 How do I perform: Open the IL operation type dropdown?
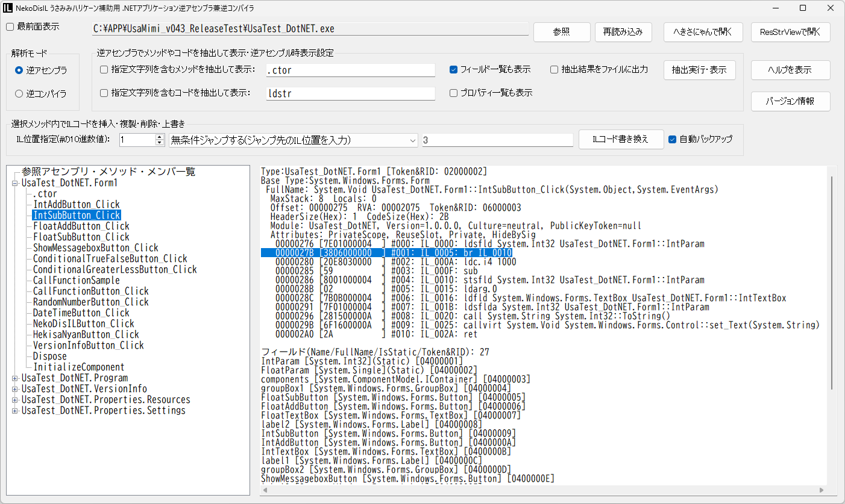click(293, 140)
